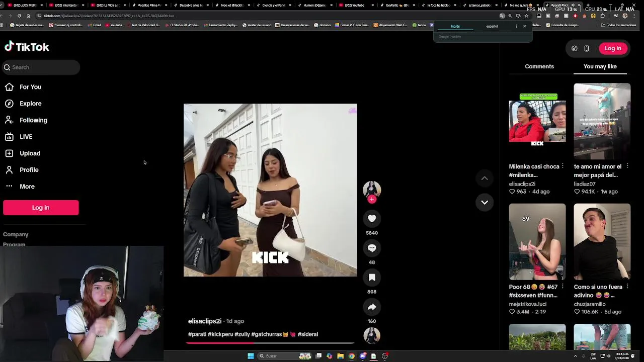Open the Explore page
Viewport: 644px width, 362px height.
[x=30, y=104]
